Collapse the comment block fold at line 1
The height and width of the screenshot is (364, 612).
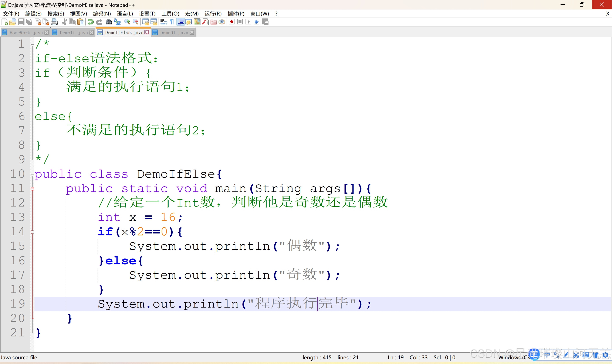(x=32, y=44)
